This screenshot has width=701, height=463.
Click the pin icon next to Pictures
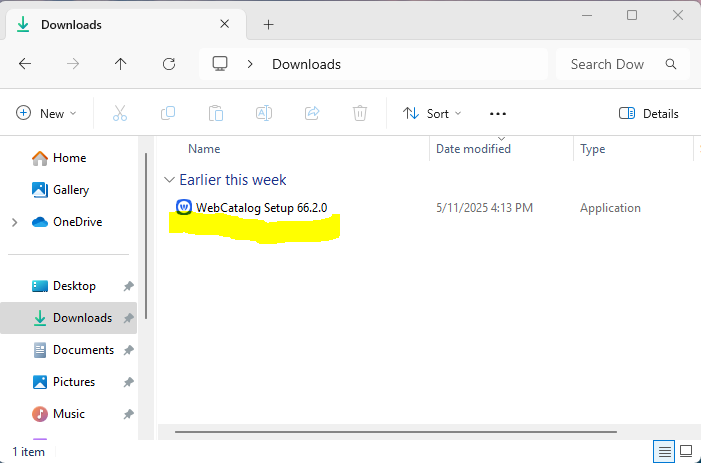point(129,382)
